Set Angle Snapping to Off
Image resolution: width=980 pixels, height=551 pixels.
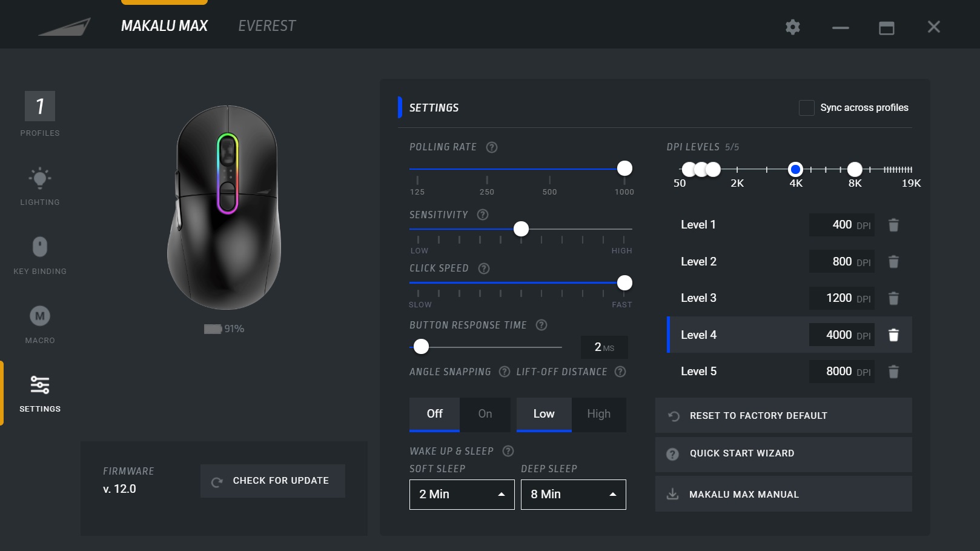point(434,414)
